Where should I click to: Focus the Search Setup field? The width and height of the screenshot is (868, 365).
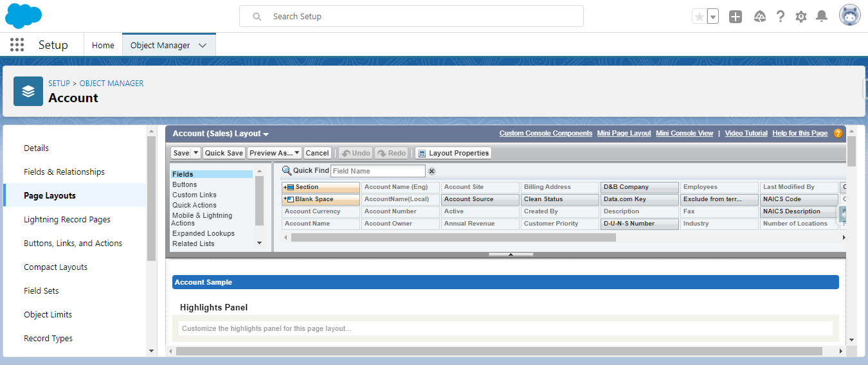point(411,16)
